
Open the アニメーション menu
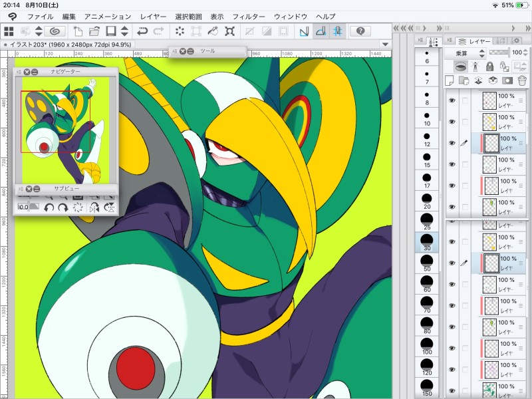coord(108,17)
